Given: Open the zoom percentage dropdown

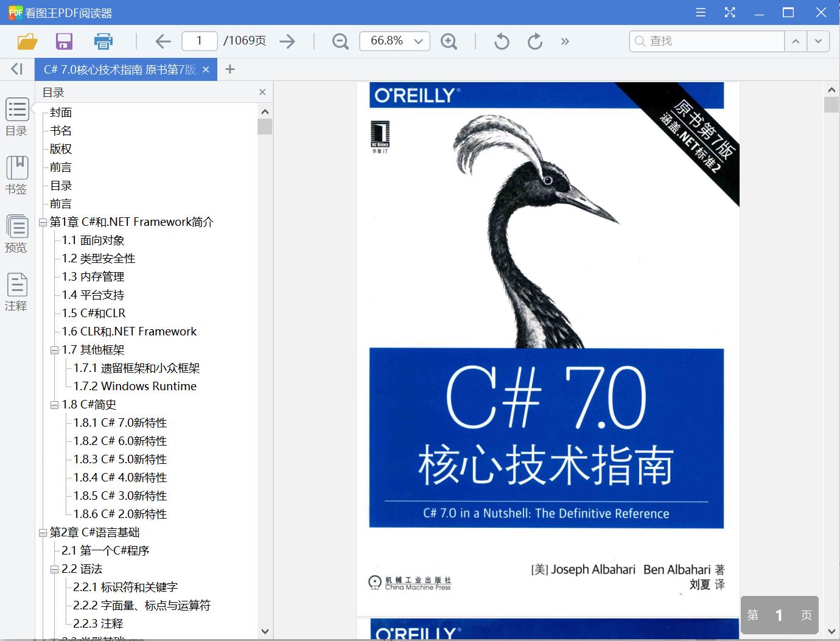Looking at the screenshot, I should (418, 41).
